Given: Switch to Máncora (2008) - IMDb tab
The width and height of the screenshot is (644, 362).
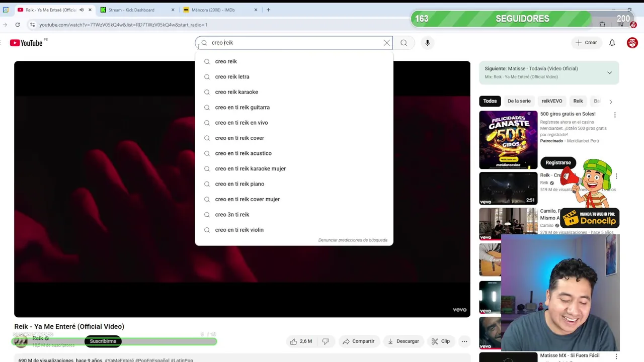Looking at the screenshot, I should [x=213, y=10].
